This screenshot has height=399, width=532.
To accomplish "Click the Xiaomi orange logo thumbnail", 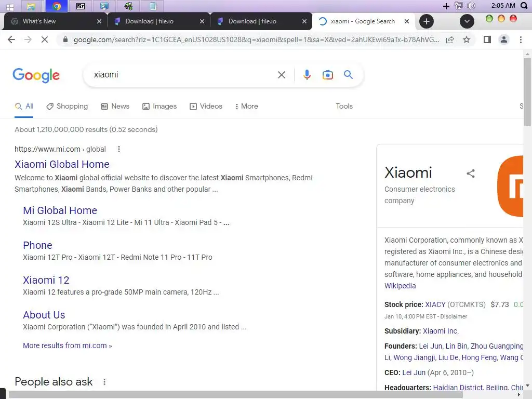I will click(x=510, y=186).
